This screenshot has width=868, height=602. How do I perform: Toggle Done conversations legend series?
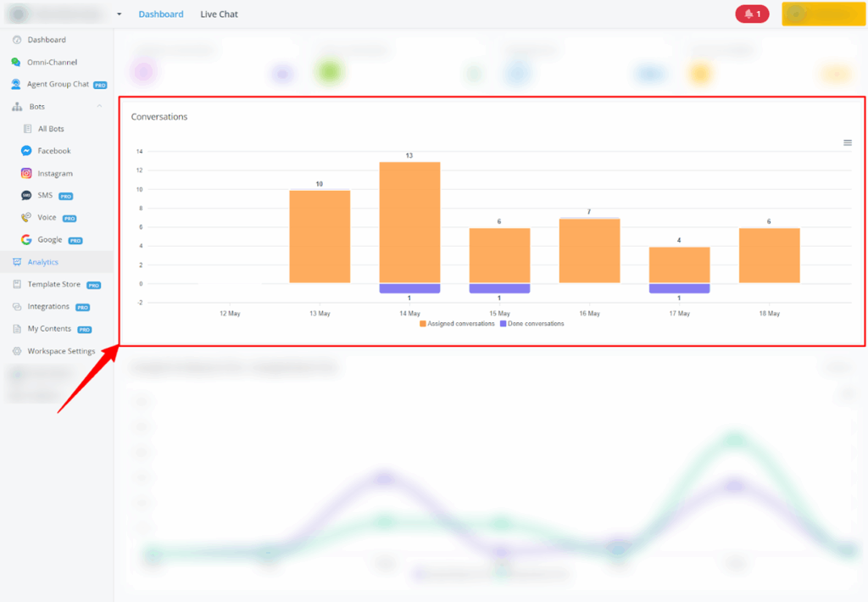pyautogui.click(x=531, y=324)
